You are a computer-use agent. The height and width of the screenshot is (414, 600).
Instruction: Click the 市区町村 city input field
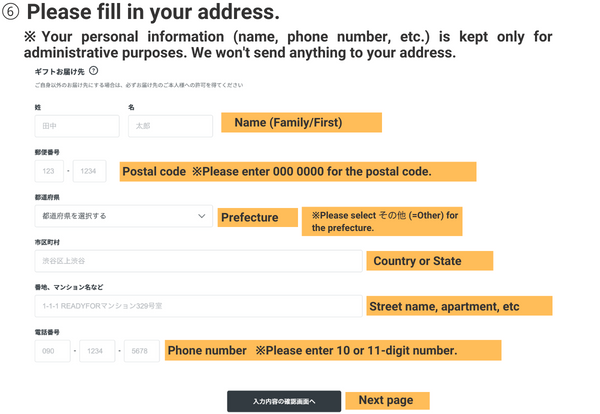pos(198,261)
